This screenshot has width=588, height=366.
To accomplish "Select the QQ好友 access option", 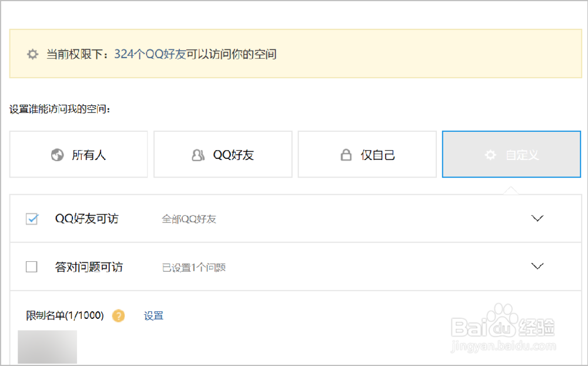I will click(222, 154).
